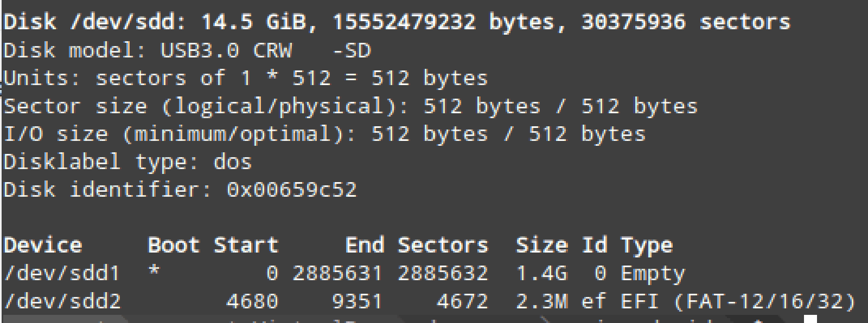Click the /dev/sdd2 device entry
868x323 pixels.
tap(62, 301)
